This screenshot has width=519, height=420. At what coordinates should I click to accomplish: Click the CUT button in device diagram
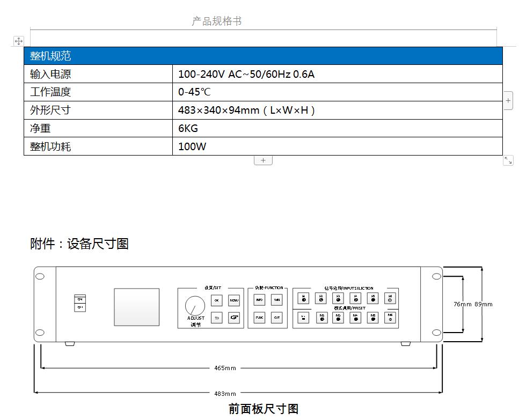[276, 318]
